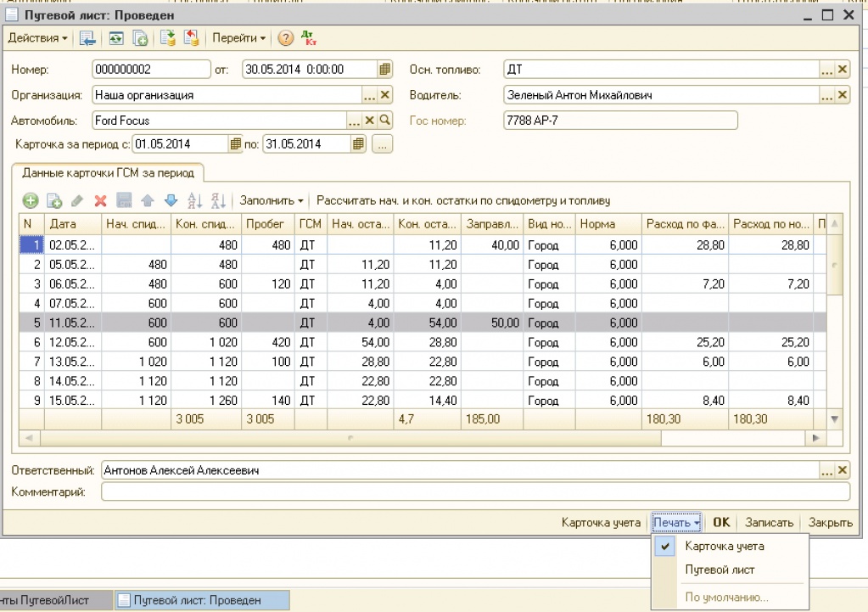Switch to Путевой лист: Проведен taskbar window
Image resolution: width=868 pixels, height=612 pixels.
(201, 600)
